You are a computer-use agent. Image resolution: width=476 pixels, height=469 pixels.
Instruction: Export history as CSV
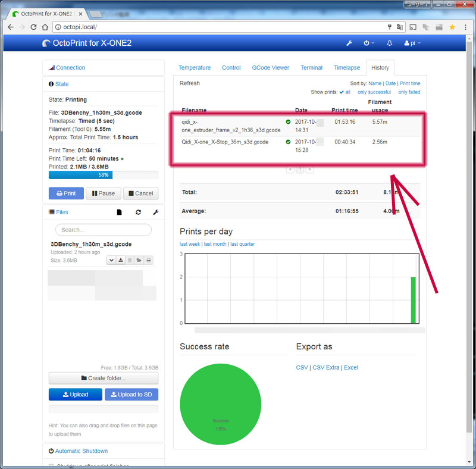302,368
